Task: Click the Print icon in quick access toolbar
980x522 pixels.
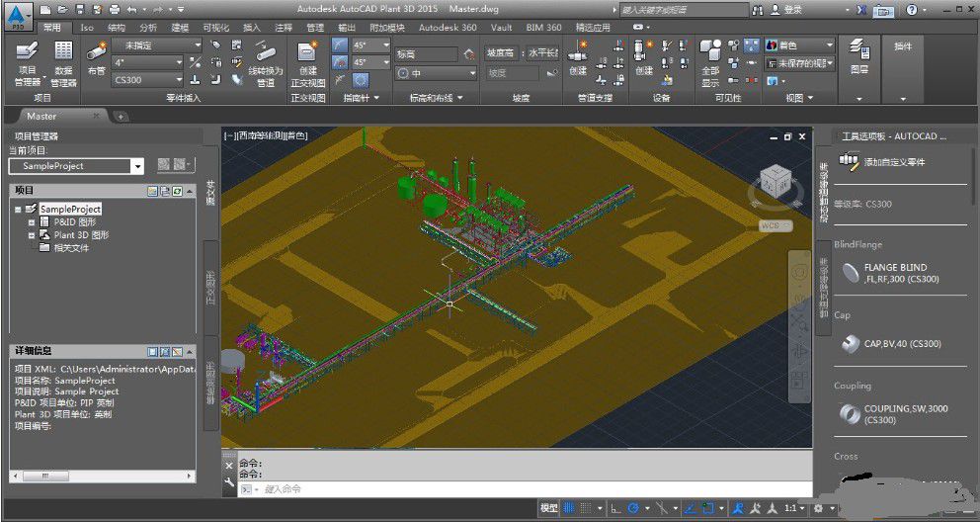Action: coord(115,10)
